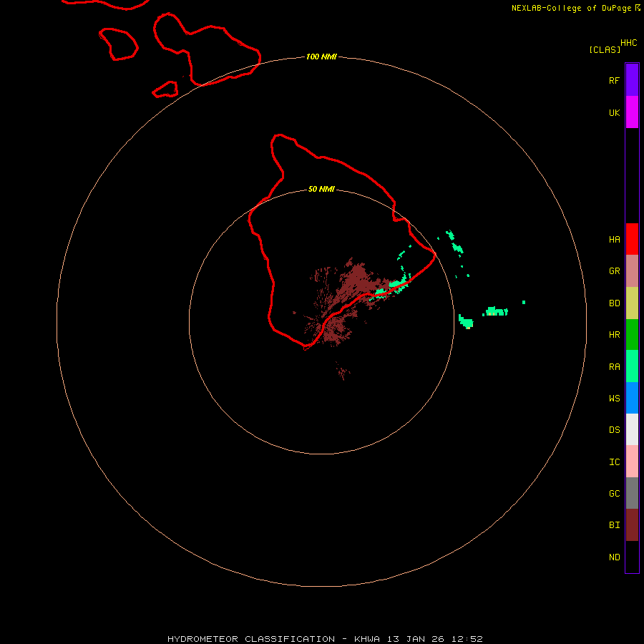This screenshot has height=644, width=644.
Task: Click the blue WS legend swatch
Action: tap(632, 398)
